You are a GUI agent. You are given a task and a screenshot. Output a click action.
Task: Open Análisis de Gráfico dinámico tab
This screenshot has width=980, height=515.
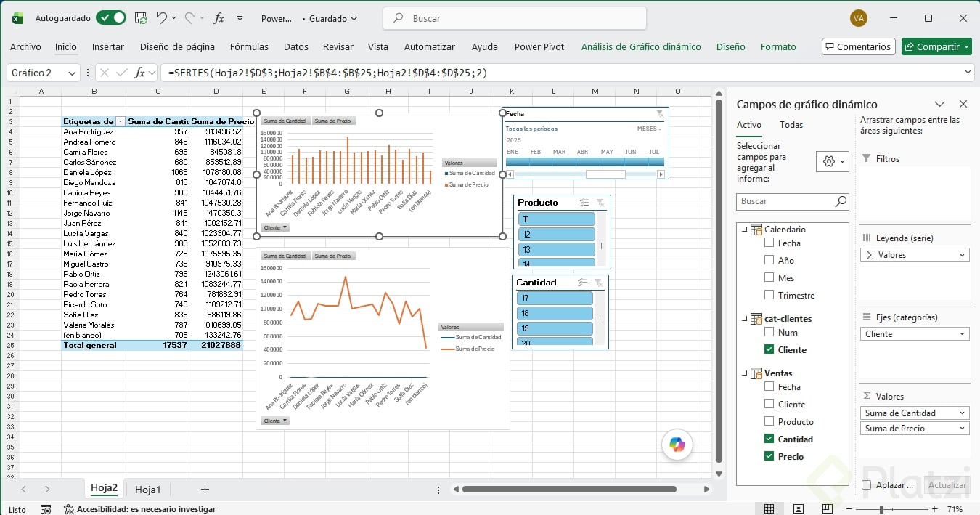[x=641, y=46]
